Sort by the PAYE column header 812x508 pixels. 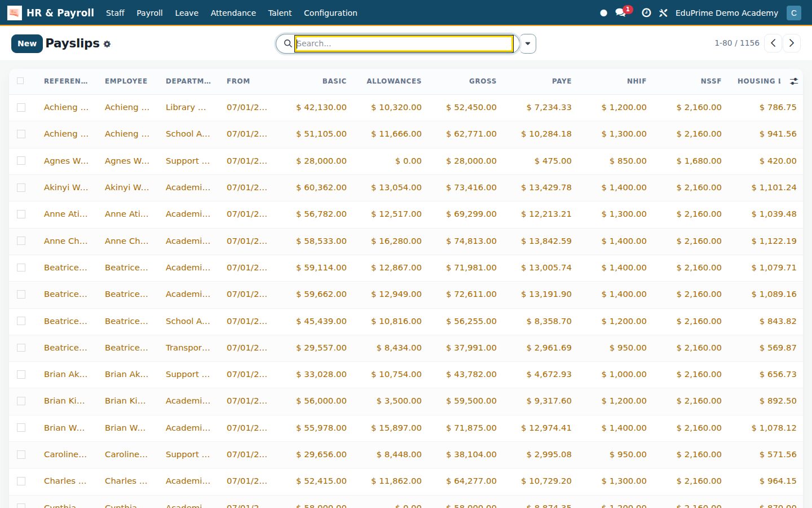coord(562,81)
